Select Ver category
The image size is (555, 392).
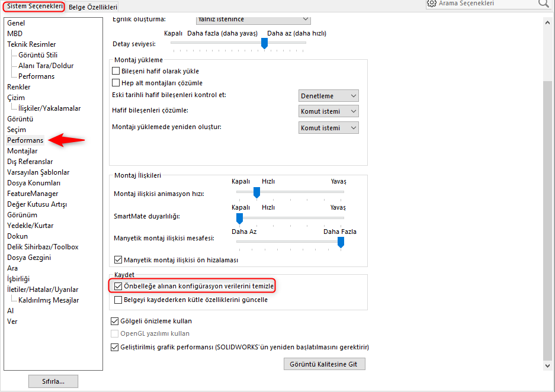(12, 322)
